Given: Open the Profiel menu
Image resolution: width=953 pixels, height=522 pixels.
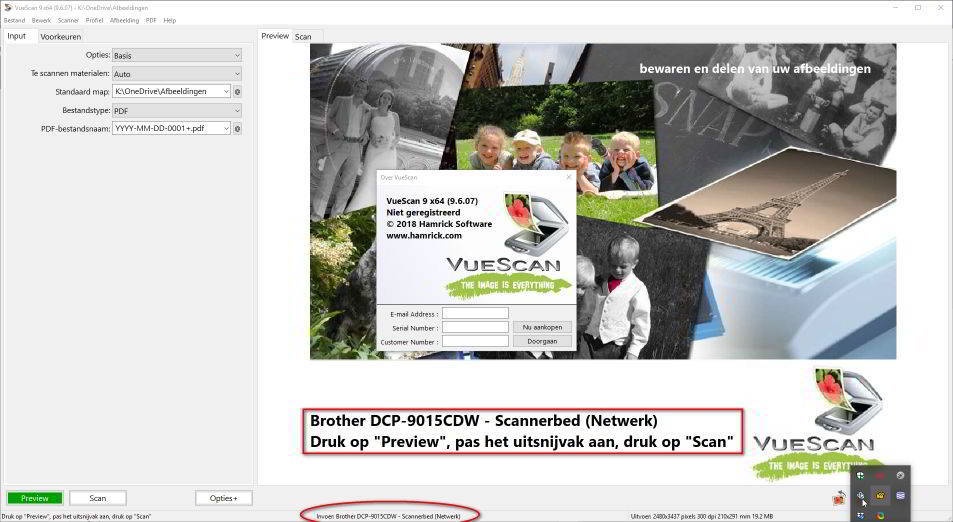Looking at the screenshot, I should [x=94, y=20].
